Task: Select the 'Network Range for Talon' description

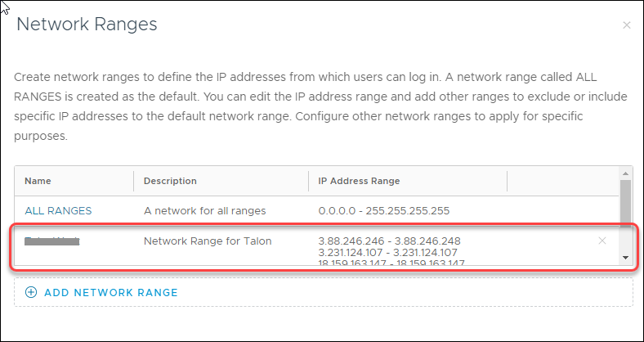Action: [208, 241]
